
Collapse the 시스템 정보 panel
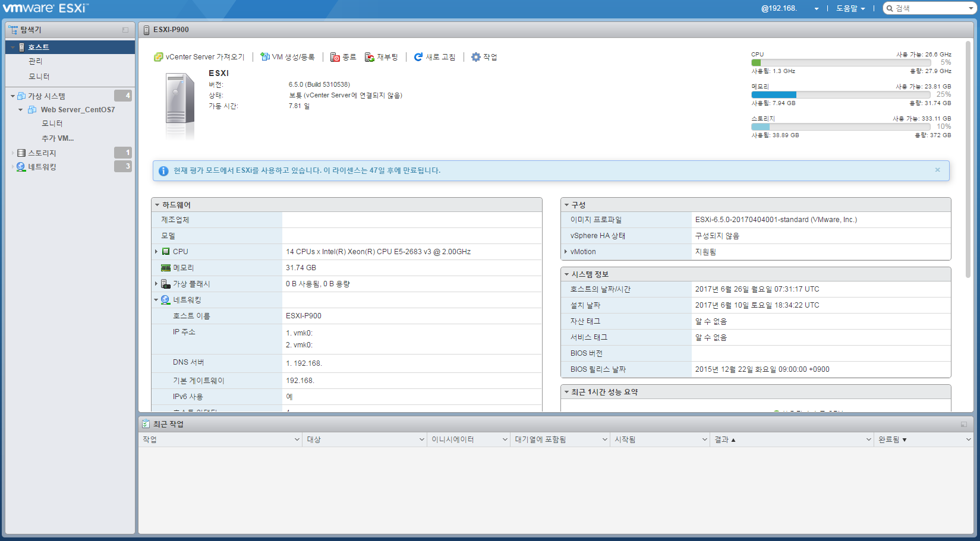tap(566, 274)
